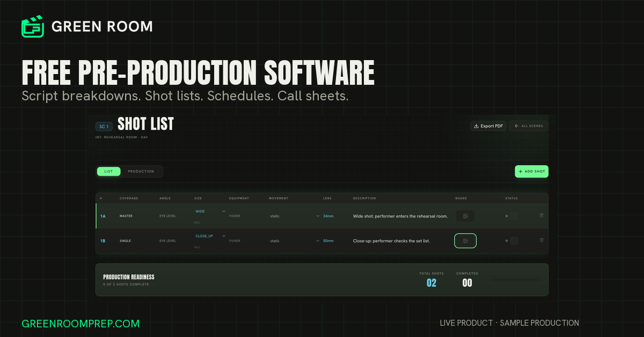Viewport: 644px width, 337px height.
Task: Open storyboard image for shot 1B
Action: pyautogui.click(x=465, y=241)
